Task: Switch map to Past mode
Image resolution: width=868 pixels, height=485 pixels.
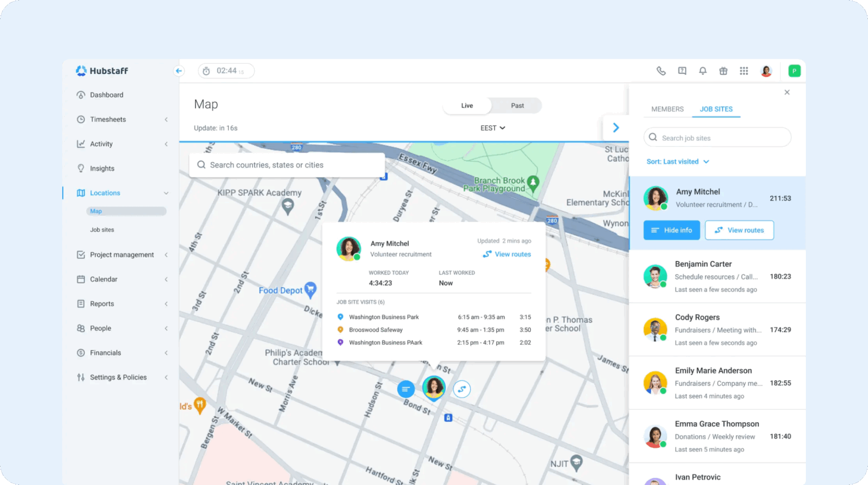Action: (x=517, y=106)
